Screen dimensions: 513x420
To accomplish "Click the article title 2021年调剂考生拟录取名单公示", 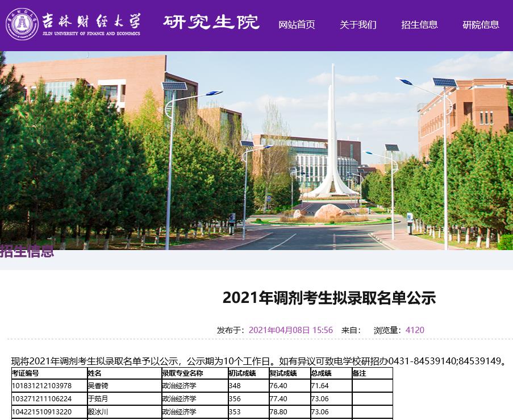I will pyautogui.click(x=328, y=298).
